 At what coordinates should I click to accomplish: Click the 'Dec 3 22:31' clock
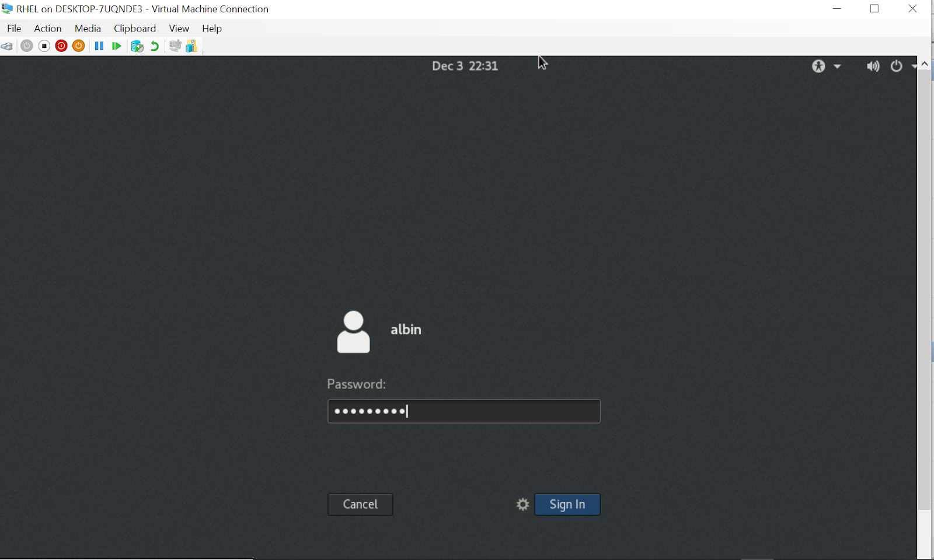click(465, 66)
